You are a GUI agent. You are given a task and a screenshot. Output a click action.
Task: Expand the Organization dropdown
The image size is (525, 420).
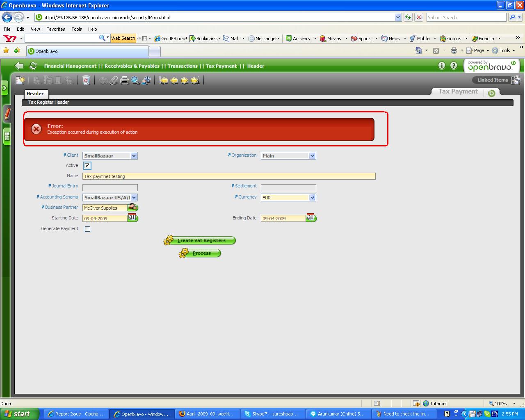(x=312, y=156)
